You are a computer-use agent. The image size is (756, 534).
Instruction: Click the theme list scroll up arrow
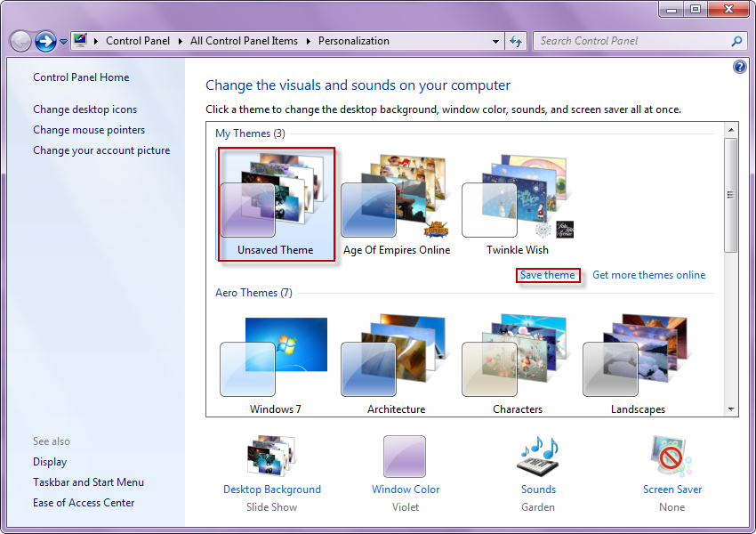pos(731,130)
